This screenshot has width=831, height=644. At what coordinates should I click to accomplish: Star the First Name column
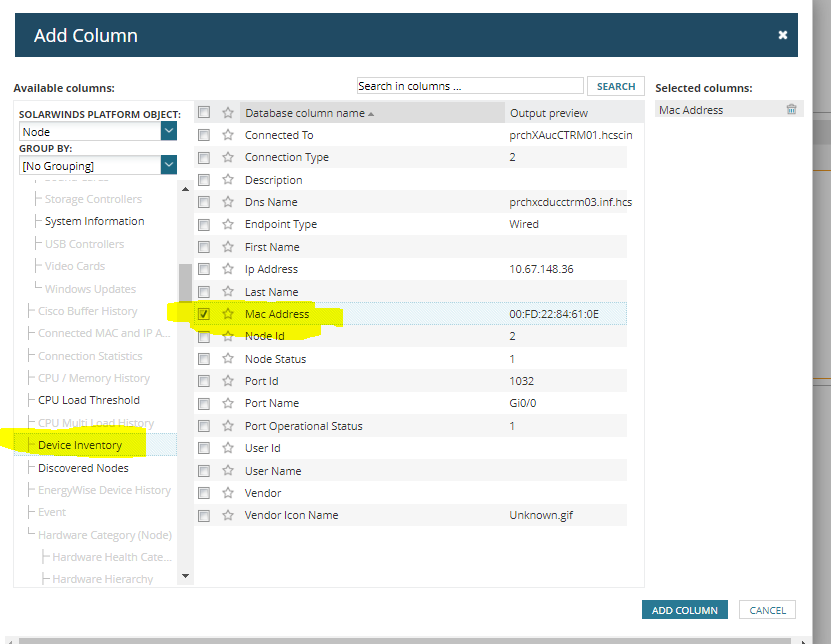[x=228, y=247]
